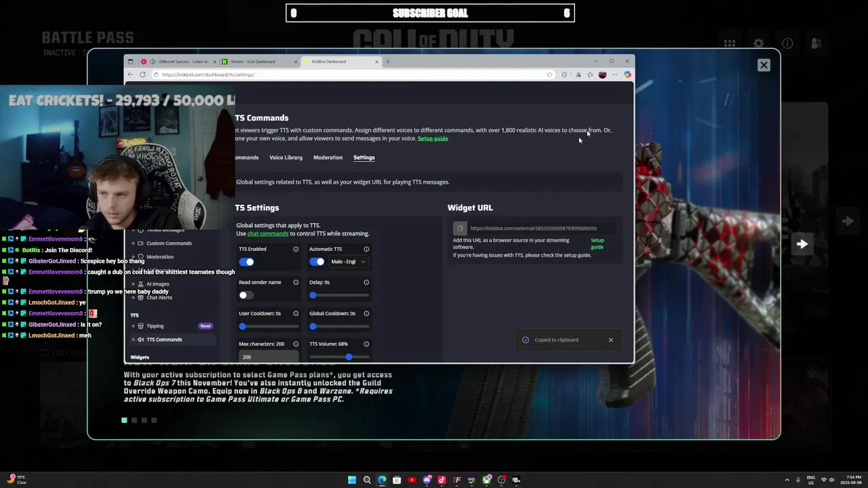Open the weather widget in taskbar
The height and width of the screenshot is (488, 868).
pos(15,480)
